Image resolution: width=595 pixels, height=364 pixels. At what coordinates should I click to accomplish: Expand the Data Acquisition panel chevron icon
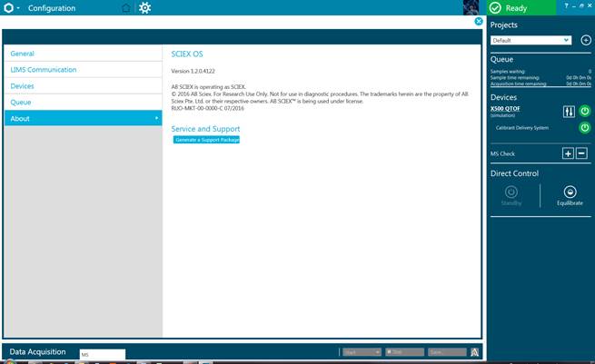(x=474, y=352)
